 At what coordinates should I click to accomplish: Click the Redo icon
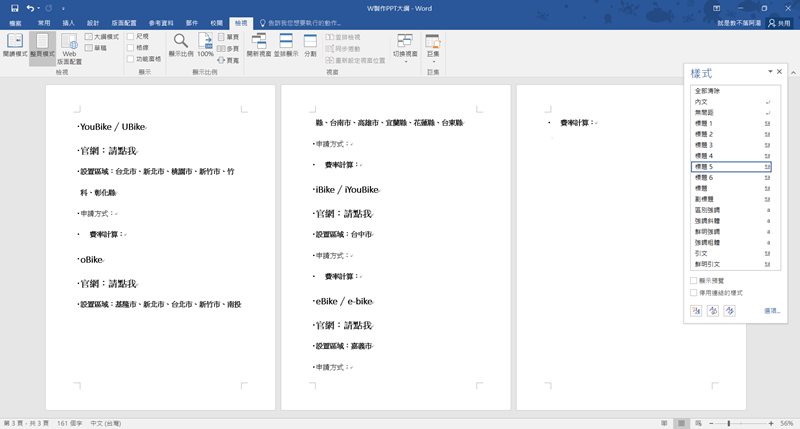[x=49, y=8]
